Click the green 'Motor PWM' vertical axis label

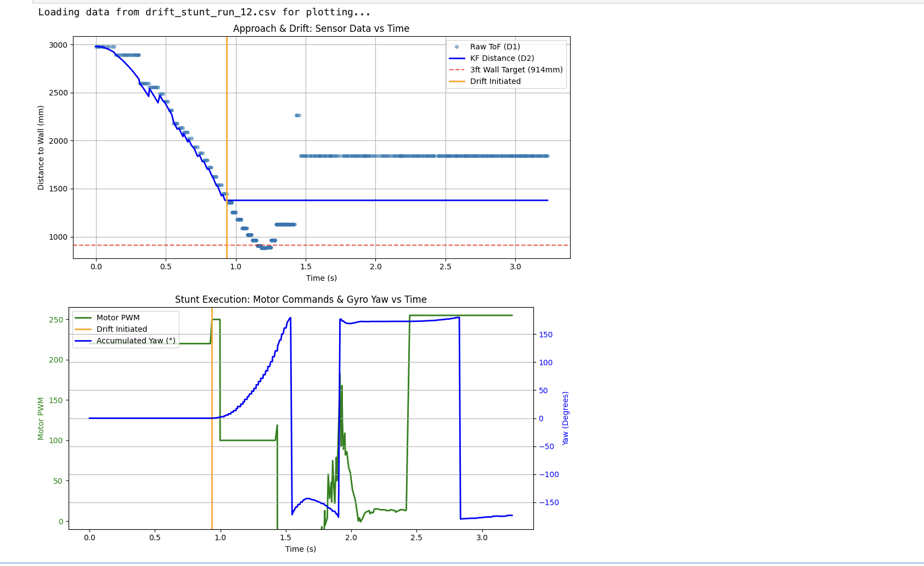coord(41,418)
